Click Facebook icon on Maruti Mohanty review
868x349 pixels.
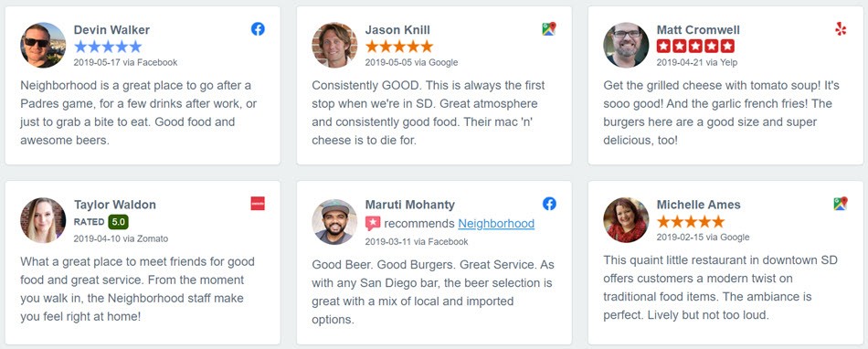point(549,204)
